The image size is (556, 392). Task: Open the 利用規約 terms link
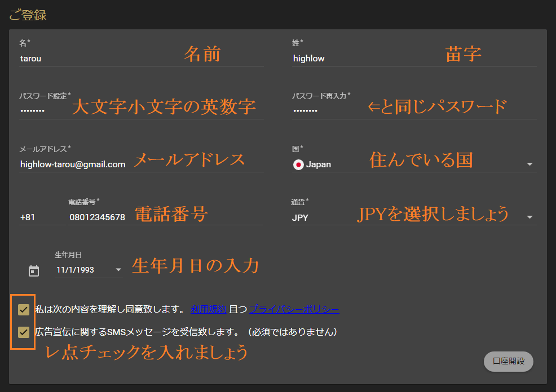[209, 309]
